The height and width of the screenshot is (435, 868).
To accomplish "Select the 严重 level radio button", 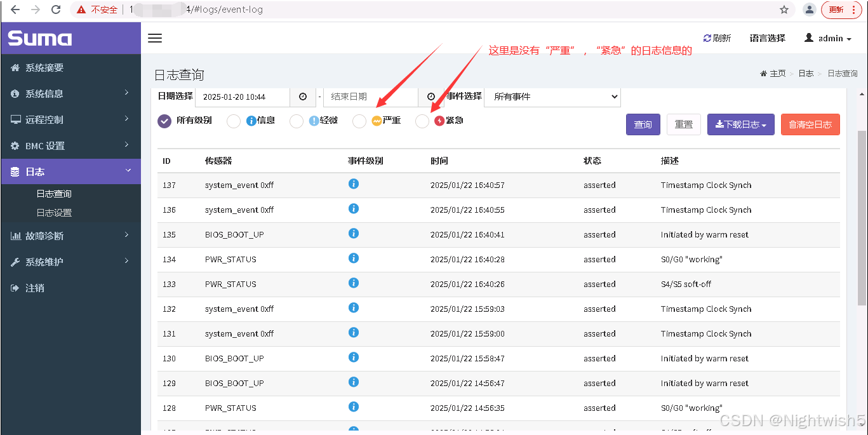I will pos(359,121).
